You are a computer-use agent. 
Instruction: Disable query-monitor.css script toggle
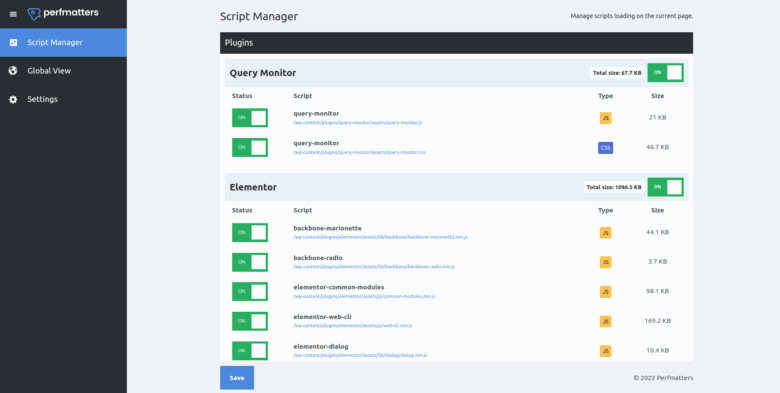(x=250, y=147)
